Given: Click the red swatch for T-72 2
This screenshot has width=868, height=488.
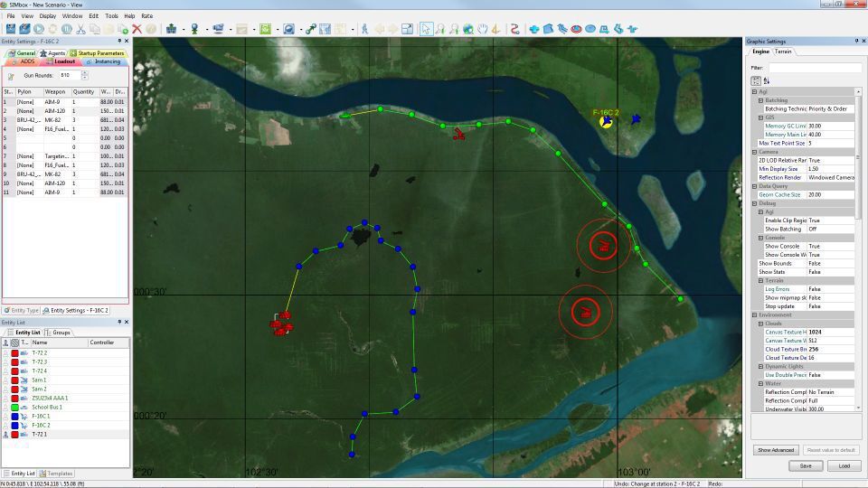Looking at the screenshot, I should coord(14,353).
